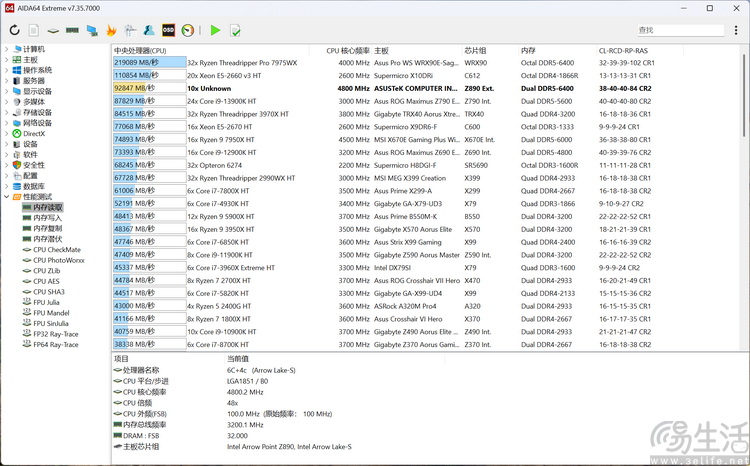Focus the 查找 search field
This screenshot has height=466, width=750.
coord(680,30)
